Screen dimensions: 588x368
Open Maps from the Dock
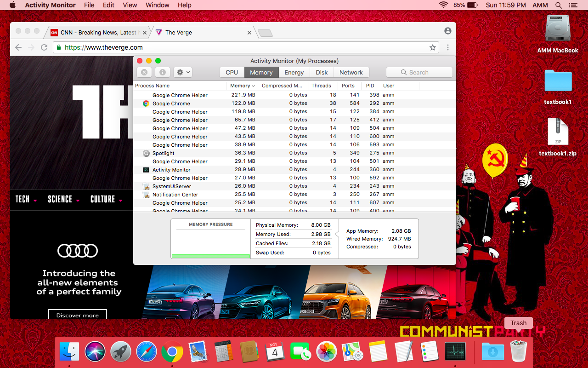[x=353, y=352]
